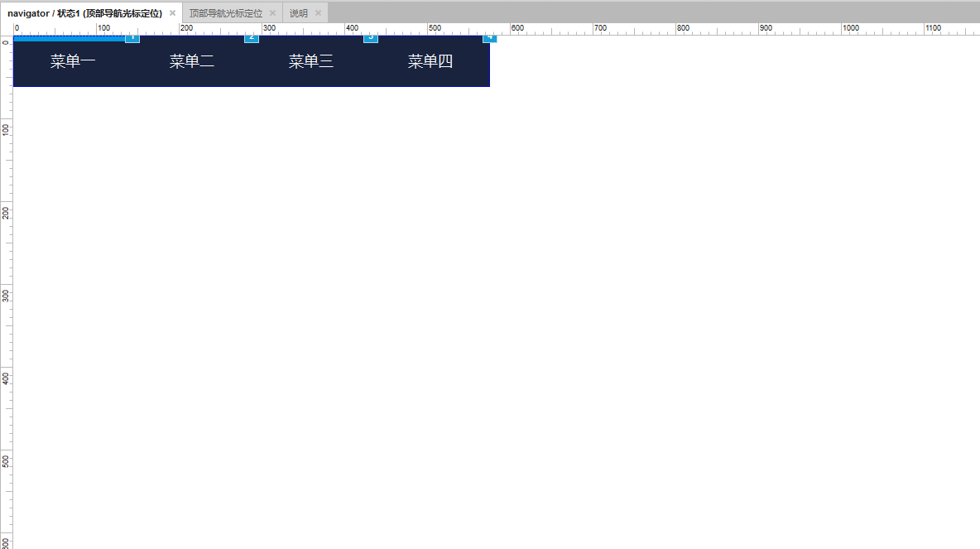Viewport: 980px width, 549px height.
Task: Click interaction note marker 3 on 菜单三
Action: 371,38
